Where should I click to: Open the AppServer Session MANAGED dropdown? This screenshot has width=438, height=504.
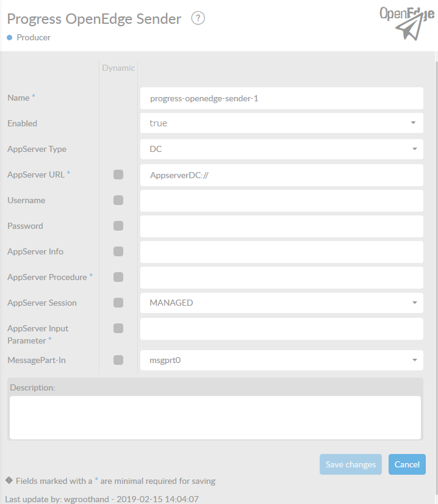click(281, 303)
